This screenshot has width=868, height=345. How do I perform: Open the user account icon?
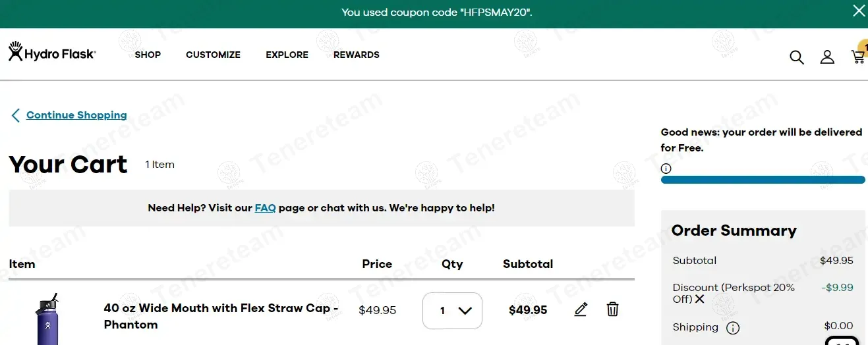pos(827,57)
